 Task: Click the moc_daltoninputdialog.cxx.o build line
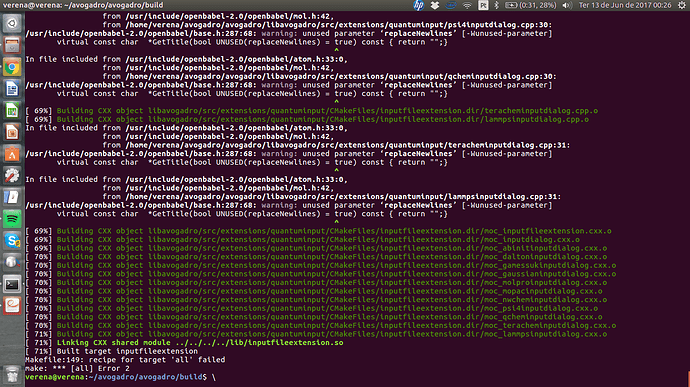point(316,257)
